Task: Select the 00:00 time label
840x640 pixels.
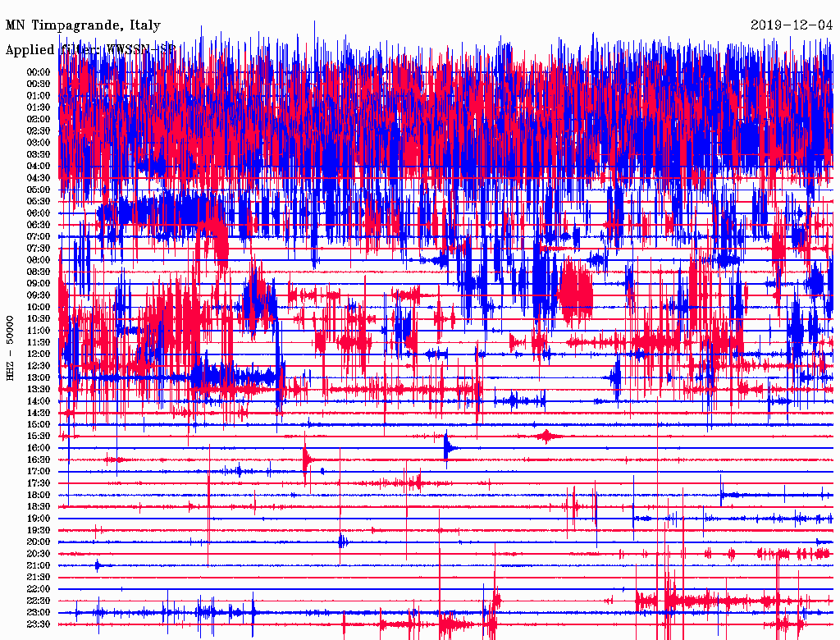Action: tap(39, 72)
